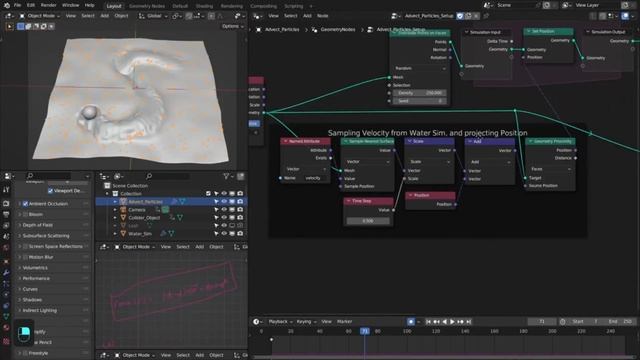
Task: Hide Camera with its eye icon
Action: (x=224, y=209)
